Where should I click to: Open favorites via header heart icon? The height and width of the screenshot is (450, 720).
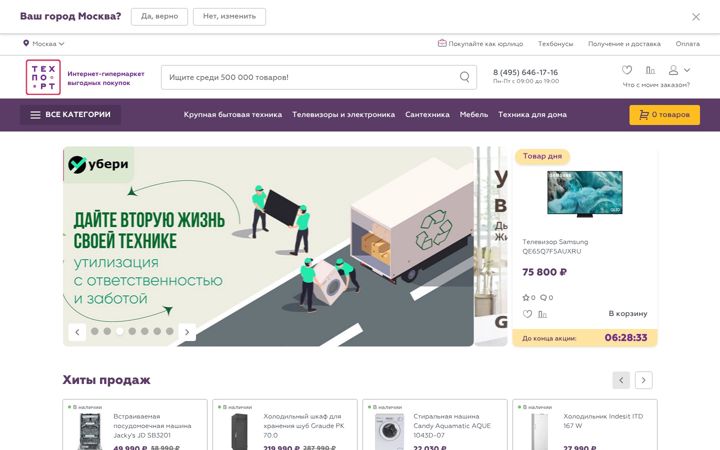coord(627,70)
